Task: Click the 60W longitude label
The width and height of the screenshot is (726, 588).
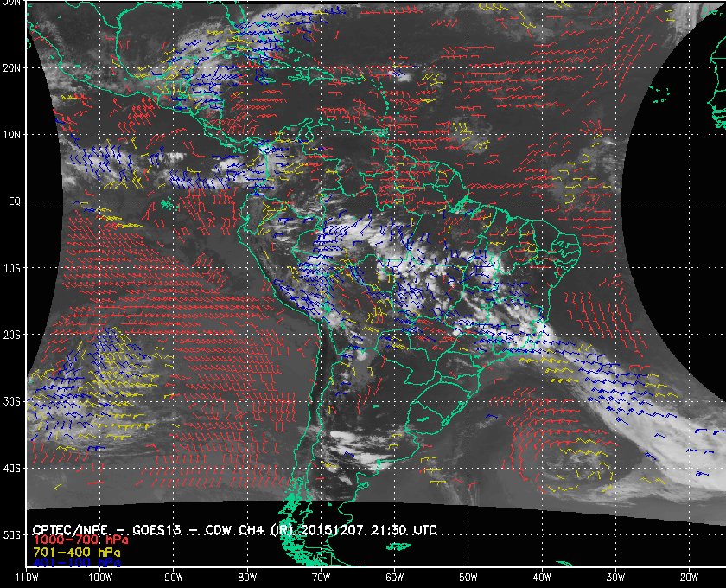Action: click(394, 577)
